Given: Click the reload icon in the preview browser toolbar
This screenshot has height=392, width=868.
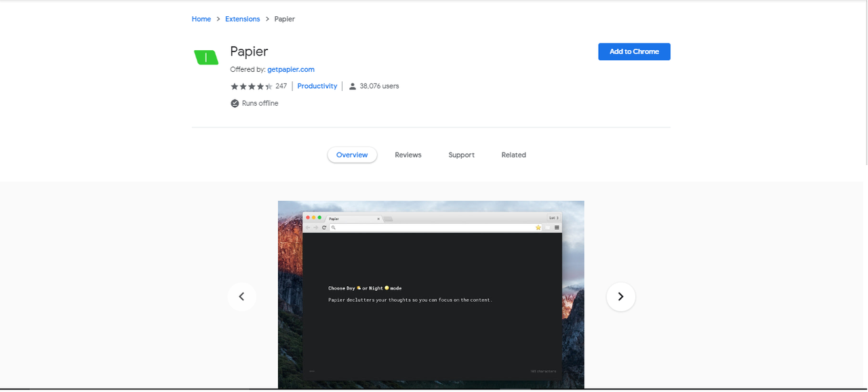Looking at the screenshot, I should [324, 227].
